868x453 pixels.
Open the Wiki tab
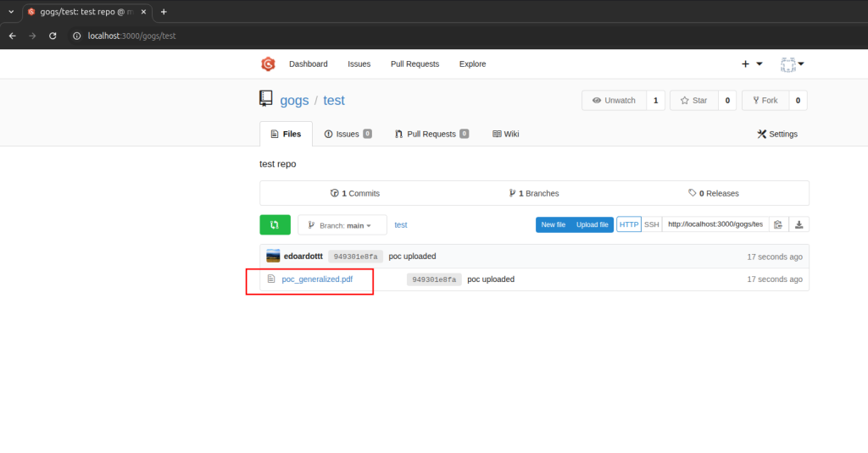tap(505, 134)
